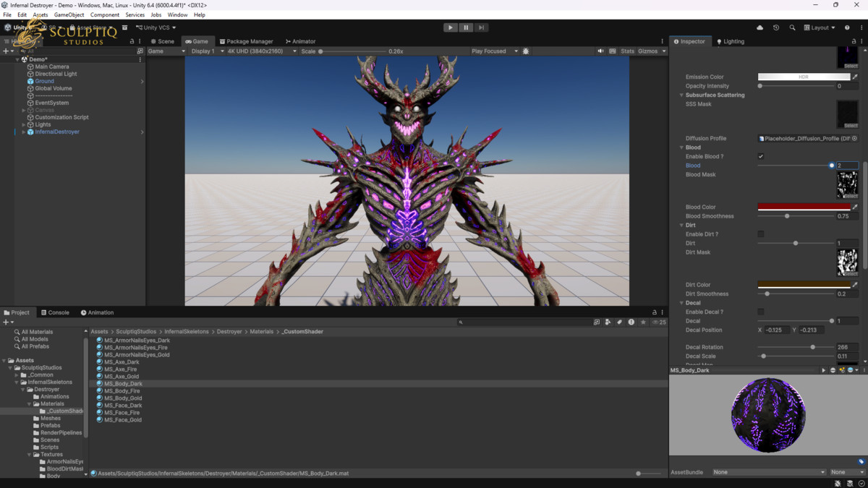This screenshot has height=488, width=868.
Task: Open the Window menu
Action: pyautogui.click(x=177, y=14)
